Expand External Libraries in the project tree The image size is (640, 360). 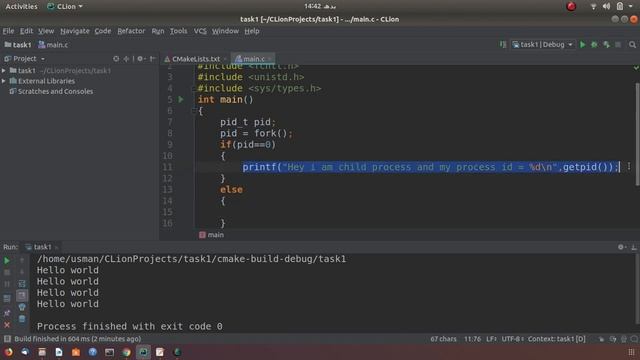click(x=4, y=81)
